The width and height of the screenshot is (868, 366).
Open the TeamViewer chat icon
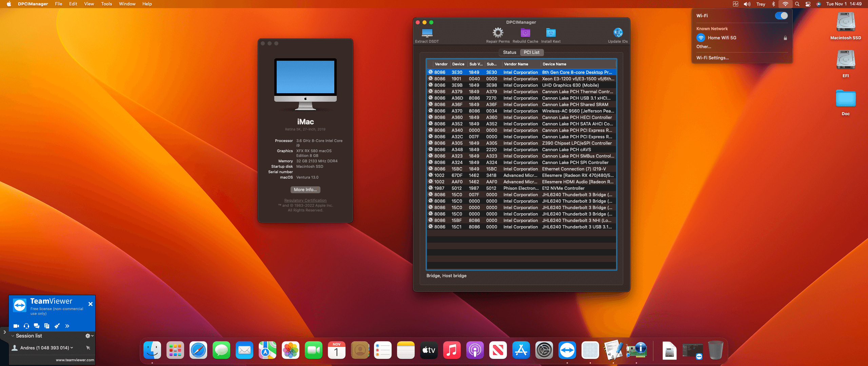37,326
